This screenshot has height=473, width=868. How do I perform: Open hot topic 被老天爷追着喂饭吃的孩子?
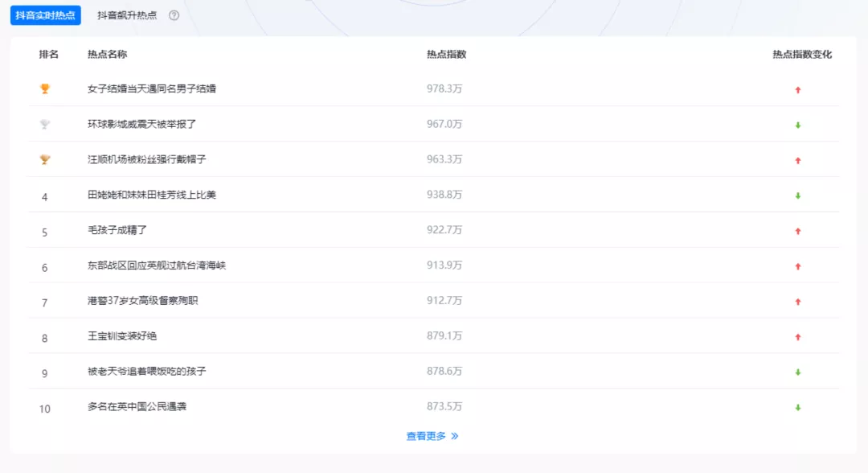pyautogui.click(x=147, y=371)
